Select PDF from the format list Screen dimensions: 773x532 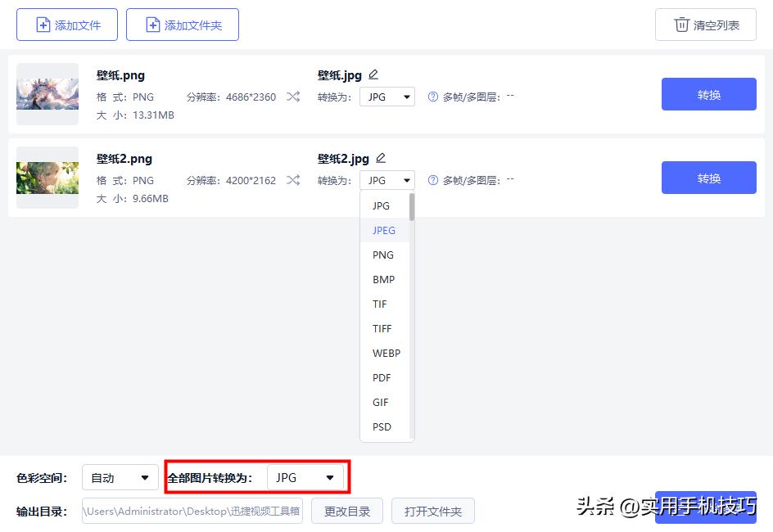382,377
